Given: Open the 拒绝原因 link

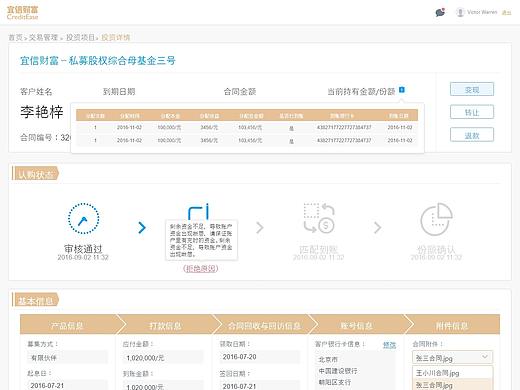Looking at the screenshot, I should [x=201, y=268].
